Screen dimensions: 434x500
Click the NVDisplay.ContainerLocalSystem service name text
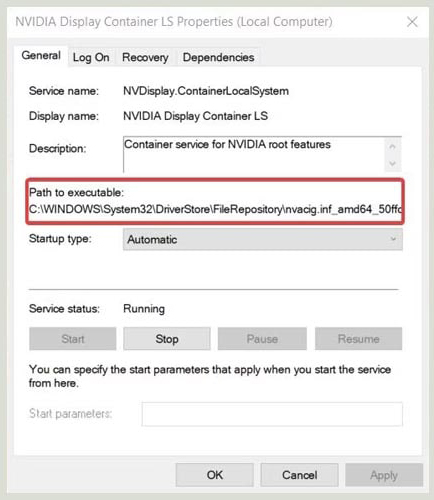coord(206,91)
